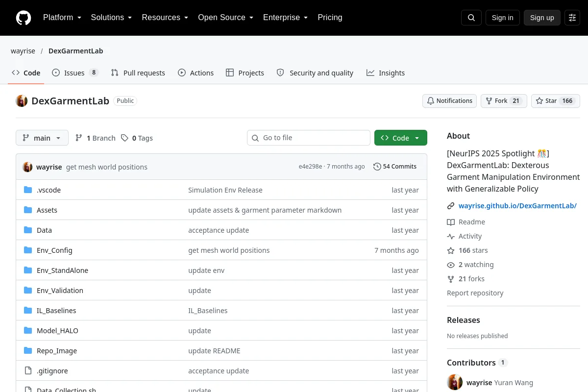Open the appearance settings sliders icon
588x392 pixels.
(x=572, y=18)
